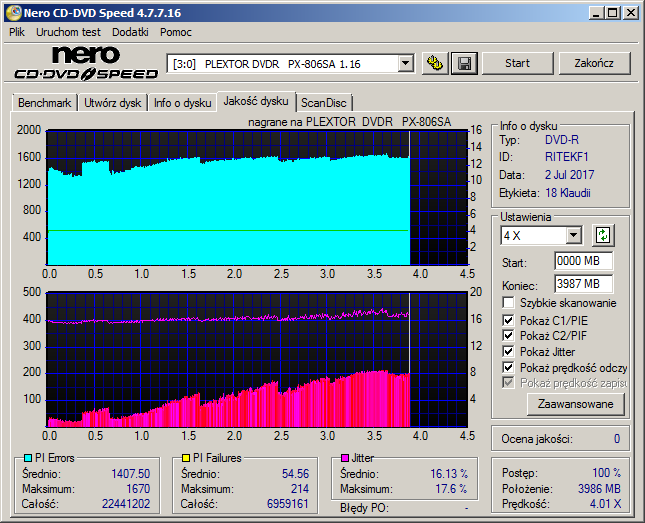Click the Start position field 0000 MB
This screenshot has height=523, width=645.
point(583,261)
